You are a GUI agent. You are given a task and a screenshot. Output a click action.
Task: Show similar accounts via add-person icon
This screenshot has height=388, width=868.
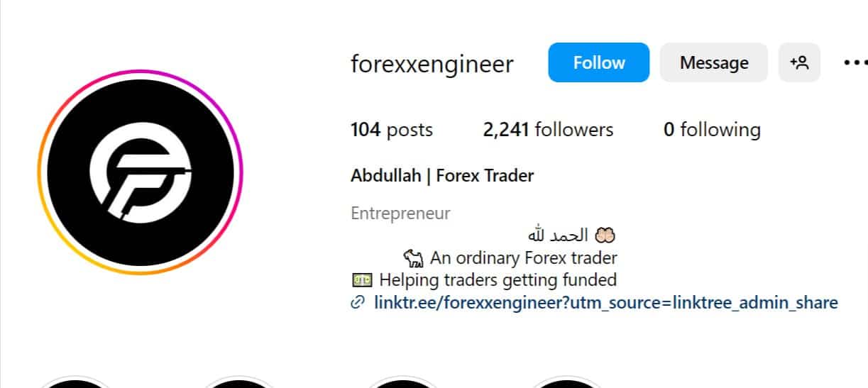pos(799,62)
